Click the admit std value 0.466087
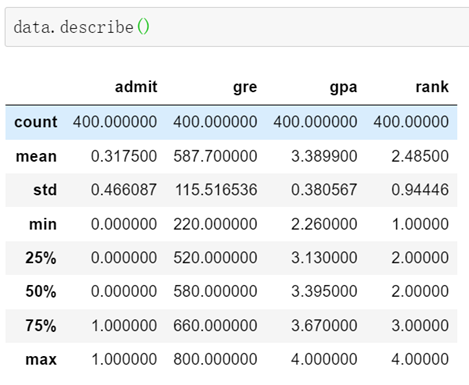 point(124,190)
